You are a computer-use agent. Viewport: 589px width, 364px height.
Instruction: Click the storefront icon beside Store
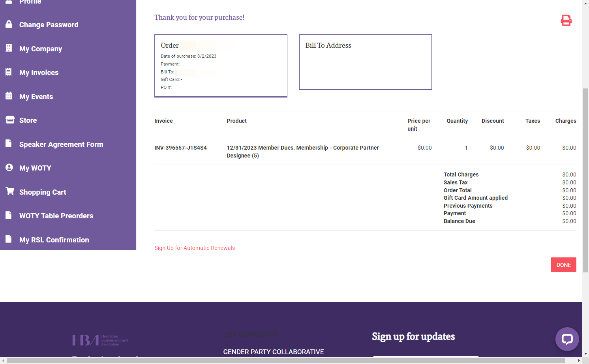10,120
